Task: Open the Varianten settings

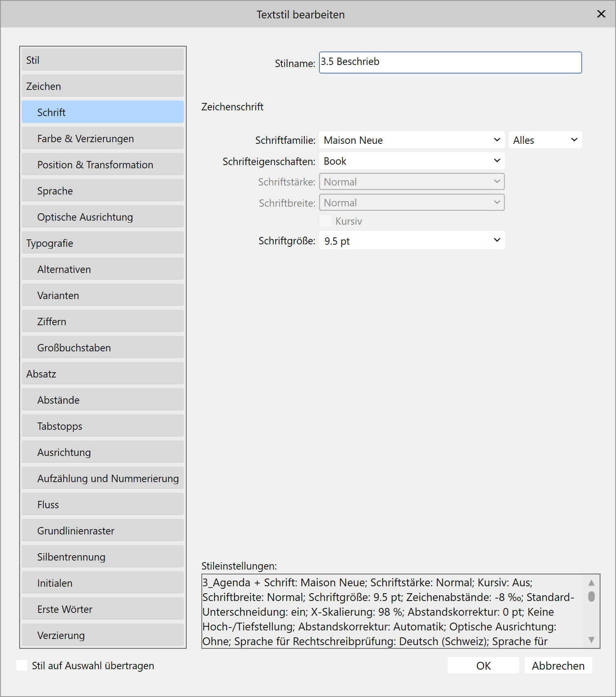Action: [x=103, y=295]
